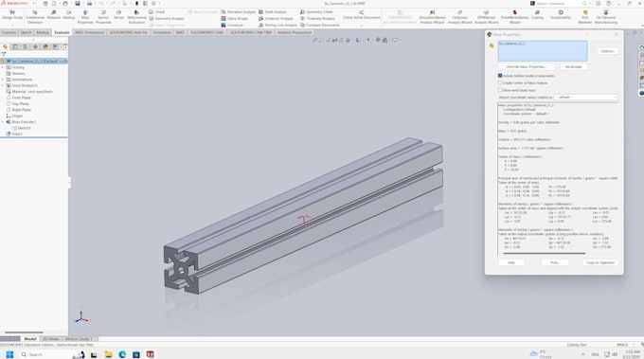Open On Demand Manufacturing
Image resolution: width=644 pixels, height=359 pixels.
tap(606, 16)
